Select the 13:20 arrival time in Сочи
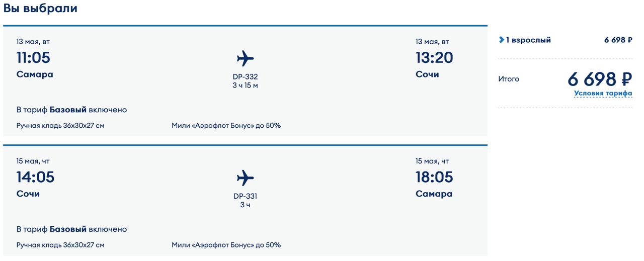This screenshot has width=644, height=261. (434, 57)
